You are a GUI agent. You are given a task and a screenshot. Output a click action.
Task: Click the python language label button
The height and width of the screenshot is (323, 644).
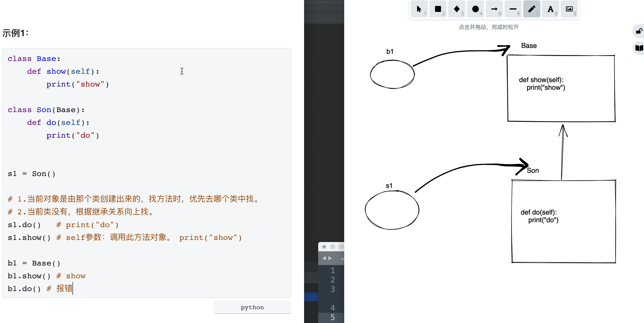click(252, 307)
